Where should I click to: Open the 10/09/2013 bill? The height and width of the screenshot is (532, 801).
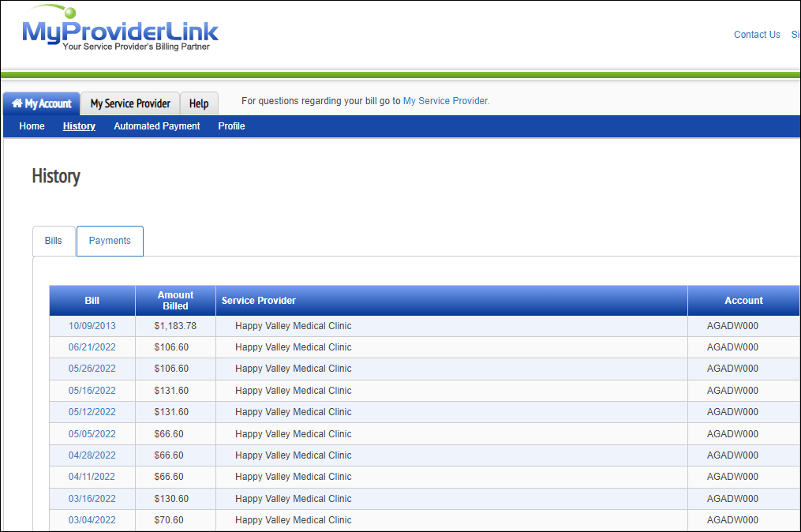92,325
